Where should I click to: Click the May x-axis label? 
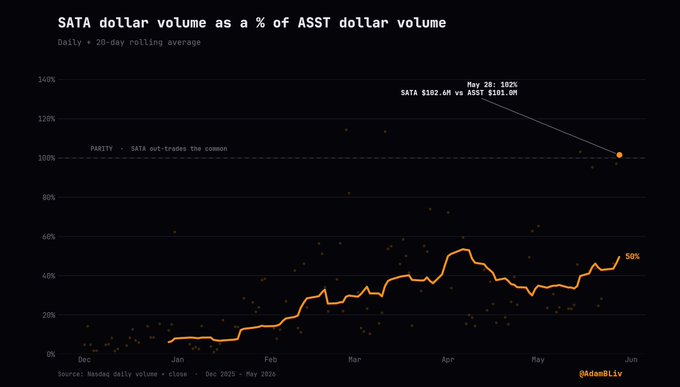coord(538,360)
